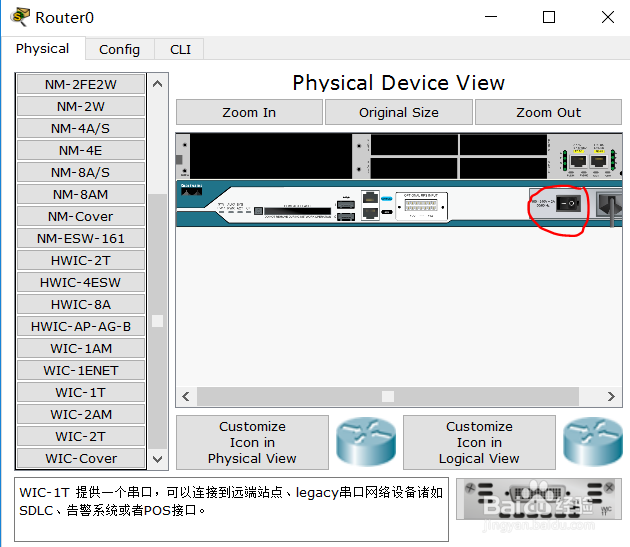The image size is (630, 547).
Task: Choose the WIC-Cover module
Action: click(81, 459)
